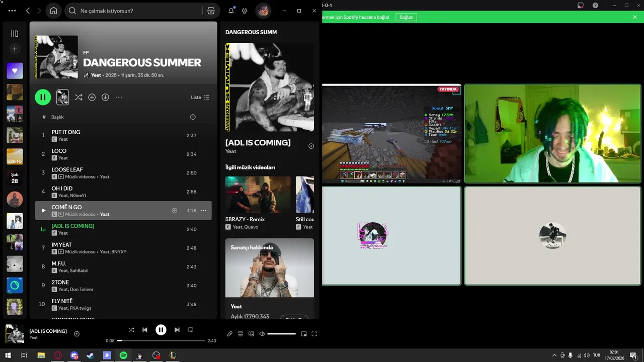Select the track FLY NITË
This screenshot has width=644, height=362.
(123, 304)
